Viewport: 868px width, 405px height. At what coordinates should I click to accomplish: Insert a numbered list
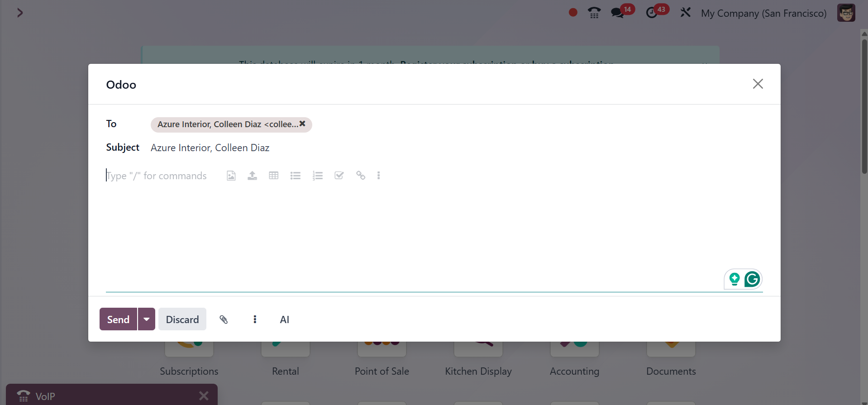coord(317,176)
